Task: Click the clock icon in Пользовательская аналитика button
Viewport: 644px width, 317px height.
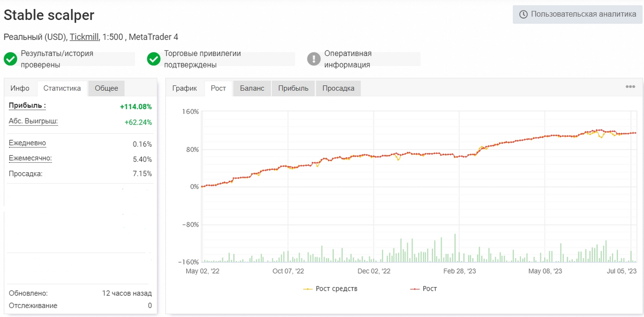Action: point(523,14)
